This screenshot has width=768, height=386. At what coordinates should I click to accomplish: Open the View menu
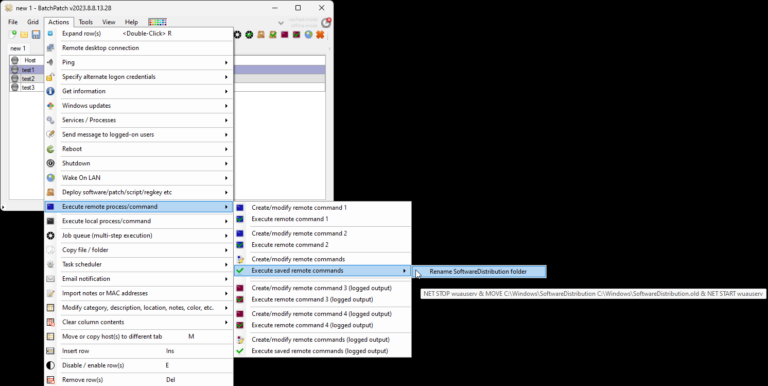pos(109,22)
